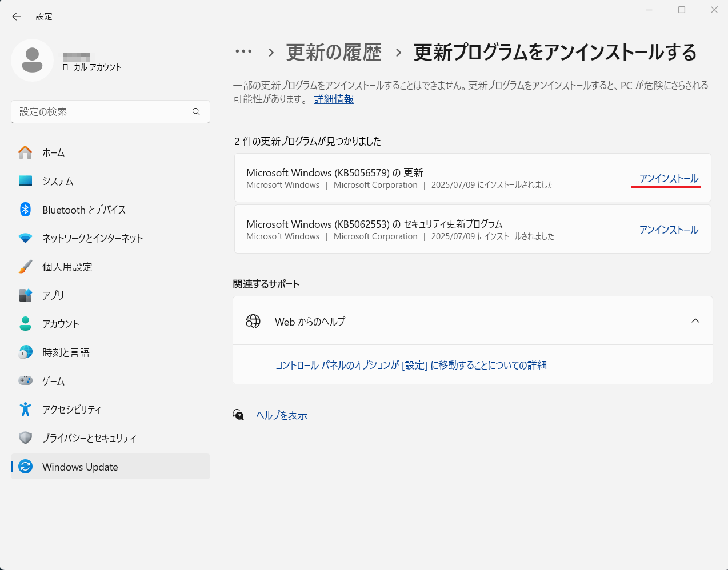
Task: Click the help headset icon near ヘルプを表示
Action: [x=239, y=415]
